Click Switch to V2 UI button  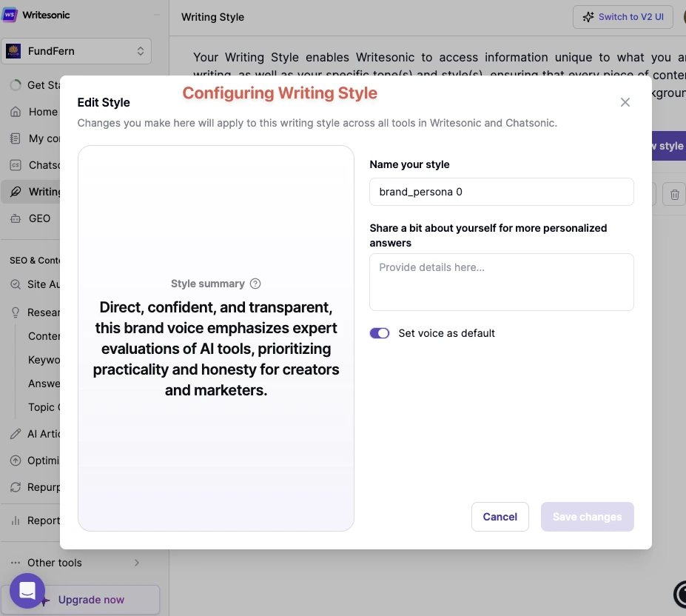click(x=622, y=17)
